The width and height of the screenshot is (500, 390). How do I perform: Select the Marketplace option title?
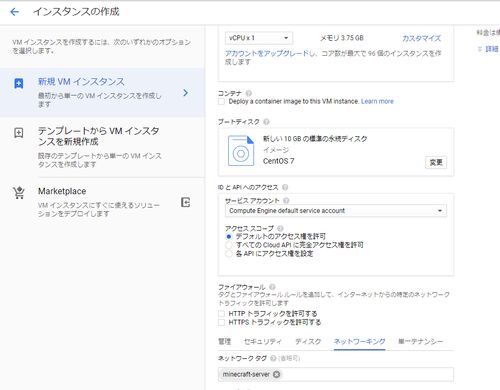[x=62, y=191]
